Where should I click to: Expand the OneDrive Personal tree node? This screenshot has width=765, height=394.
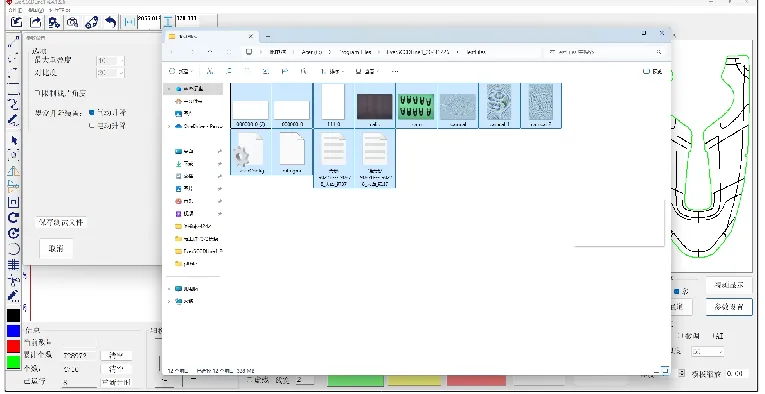[x=169, y=126]
